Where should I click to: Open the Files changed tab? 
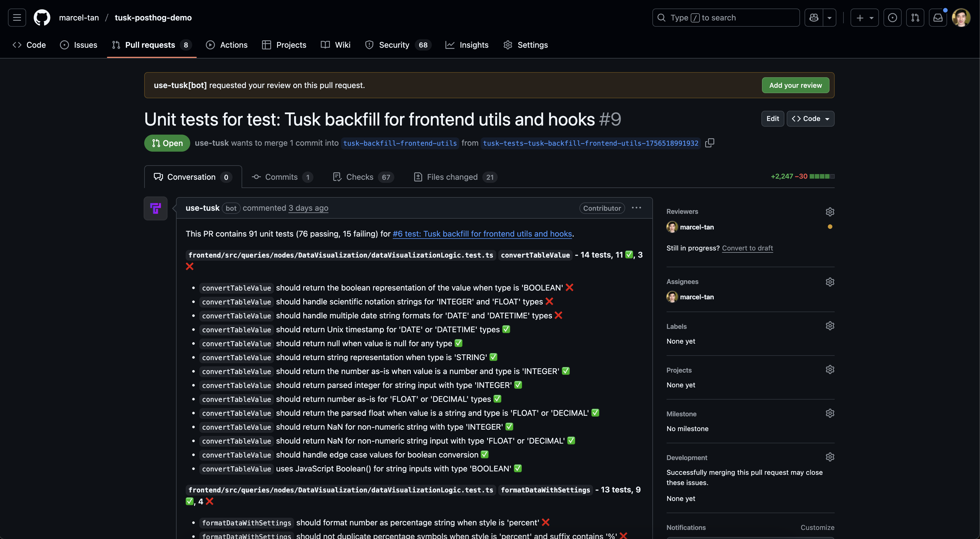[x=455, y=177]
